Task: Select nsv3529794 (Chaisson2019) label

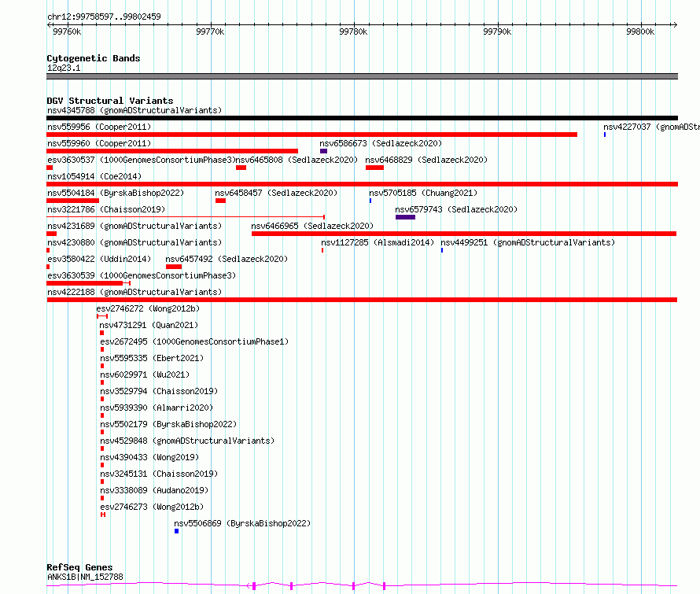Action: (x=159, y=391)
